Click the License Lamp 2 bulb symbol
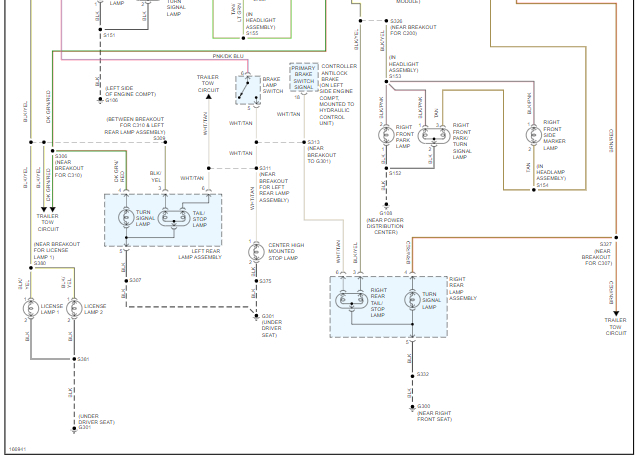638x456 pixels. (74, 309)
